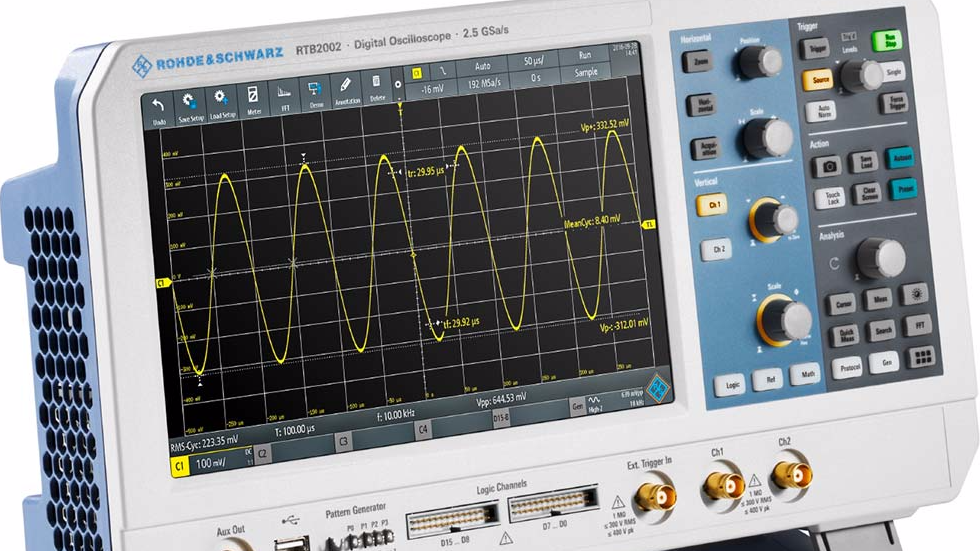This screenshot has height=551, width=980.
Task: Click the horizontal Position knob
Action: click(x=757, y=64)
